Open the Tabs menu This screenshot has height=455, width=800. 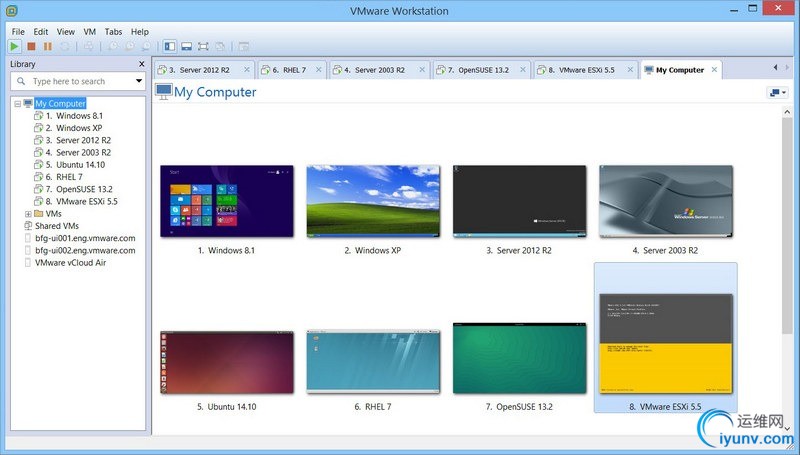113,32
